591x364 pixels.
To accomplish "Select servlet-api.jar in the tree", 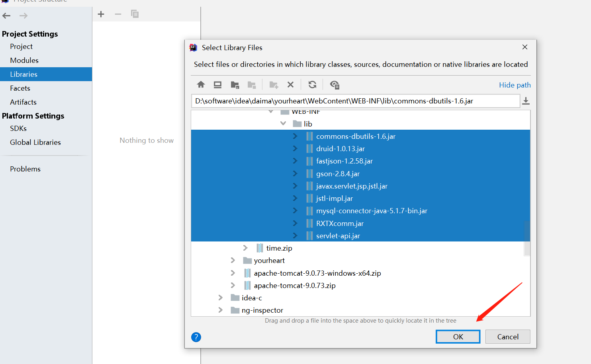I will tap(360, 236).
